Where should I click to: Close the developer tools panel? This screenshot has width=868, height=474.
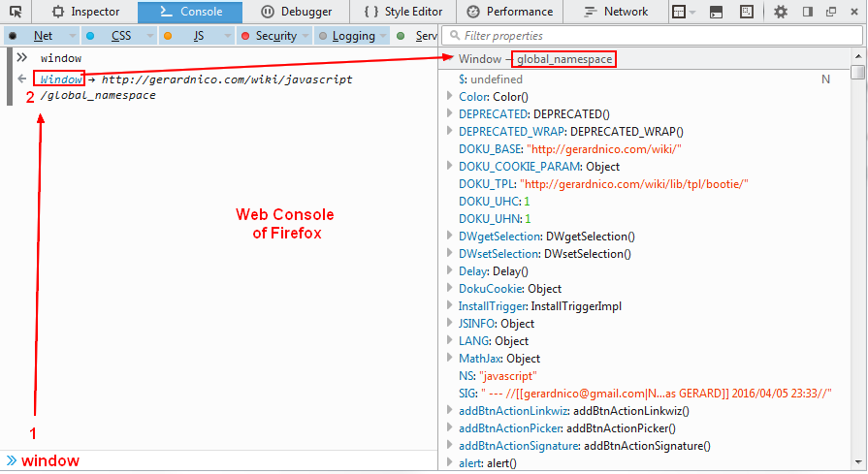(x=854, y=12)
